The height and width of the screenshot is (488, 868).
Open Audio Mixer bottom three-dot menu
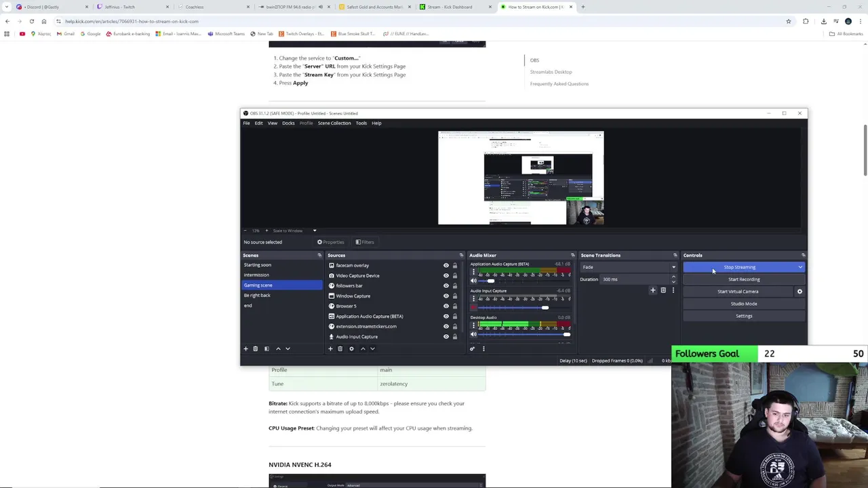click(x=484, y=348)
